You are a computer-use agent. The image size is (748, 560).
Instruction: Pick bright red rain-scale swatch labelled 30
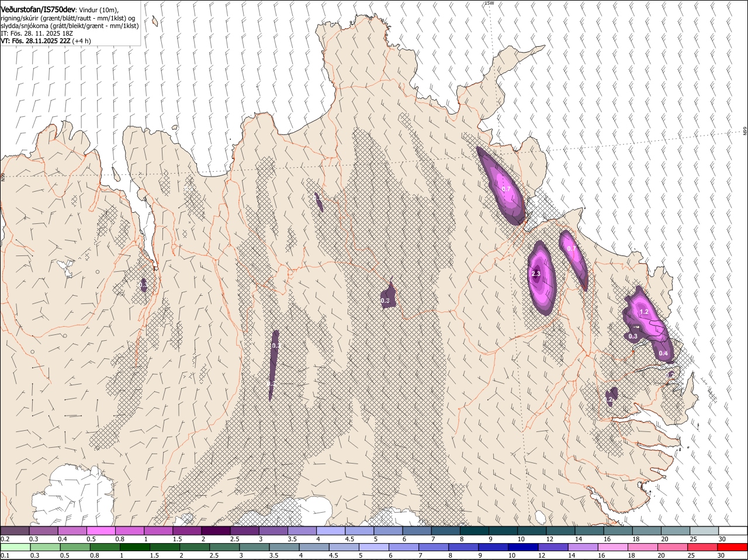(x=733, y=547)
